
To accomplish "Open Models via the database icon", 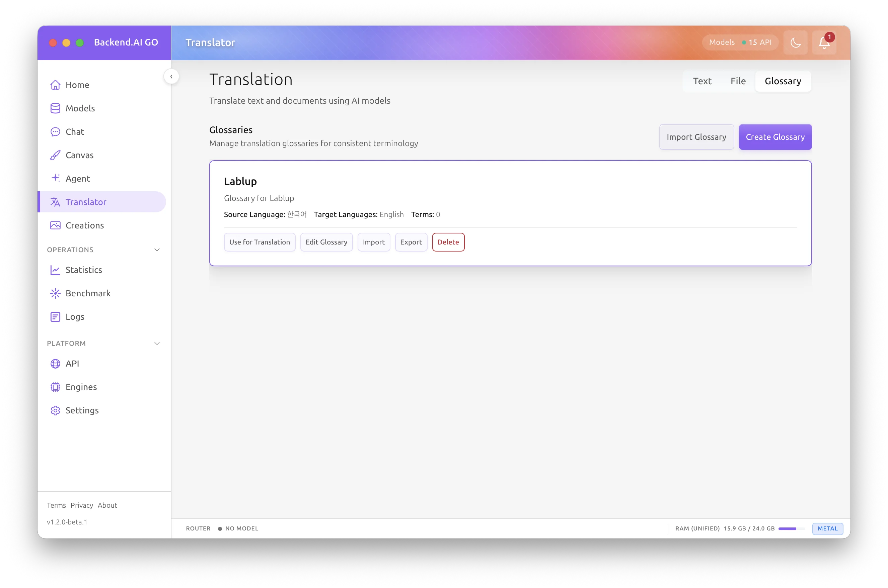I will (x=55, y=108).
